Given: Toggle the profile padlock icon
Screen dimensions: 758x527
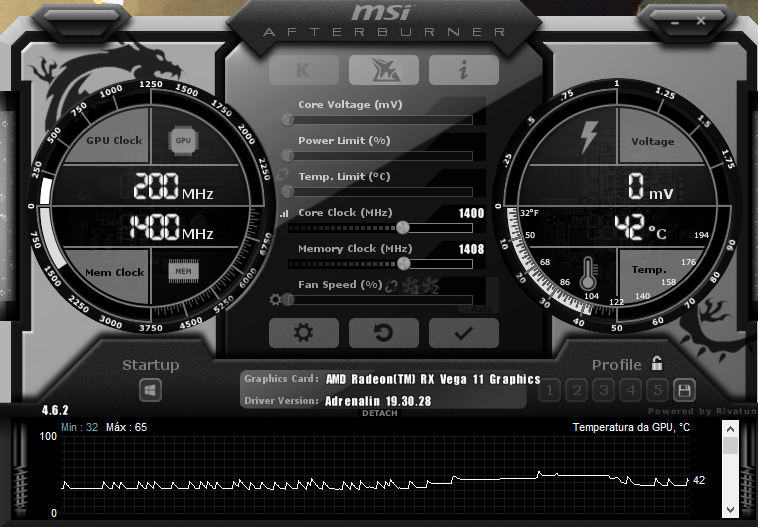Looking at the screenshot, I should (656, 363).
